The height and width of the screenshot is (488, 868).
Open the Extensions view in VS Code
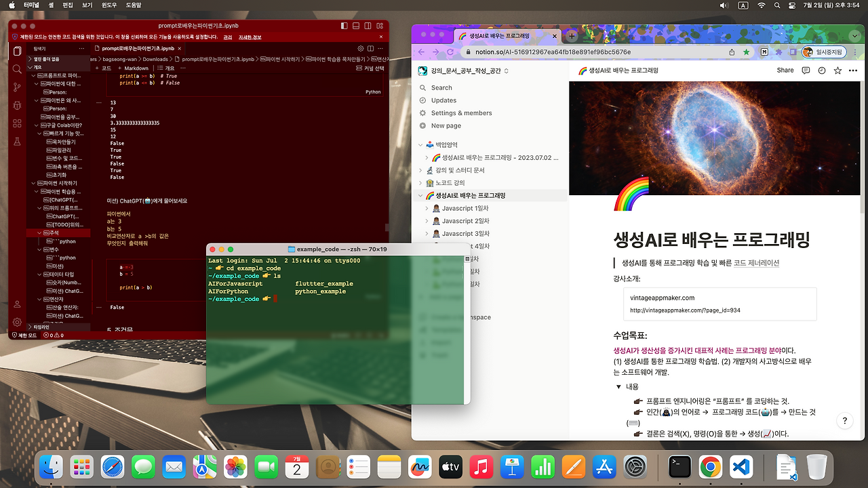click(x=17, y=125)
